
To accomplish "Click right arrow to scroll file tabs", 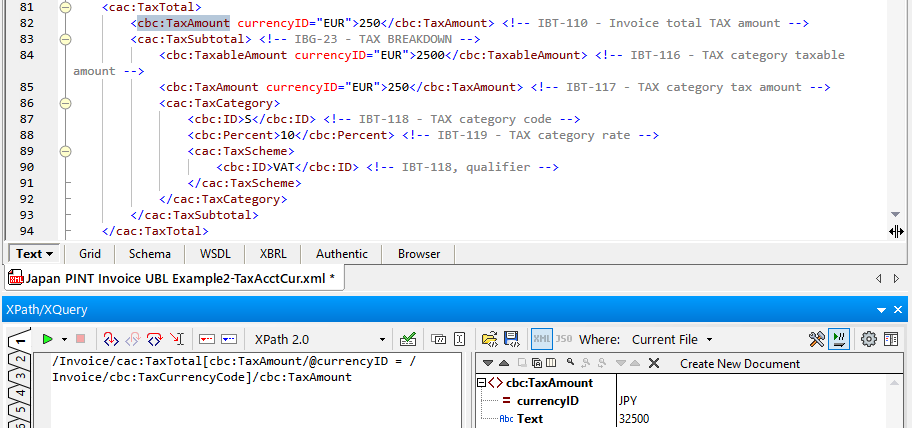I will coord(897,279).
